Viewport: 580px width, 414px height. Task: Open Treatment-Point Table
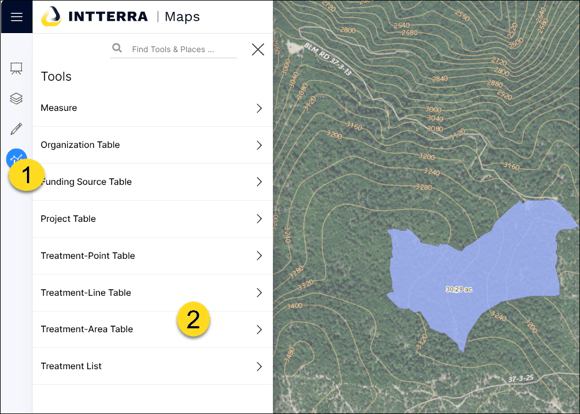tap(153, 256)
